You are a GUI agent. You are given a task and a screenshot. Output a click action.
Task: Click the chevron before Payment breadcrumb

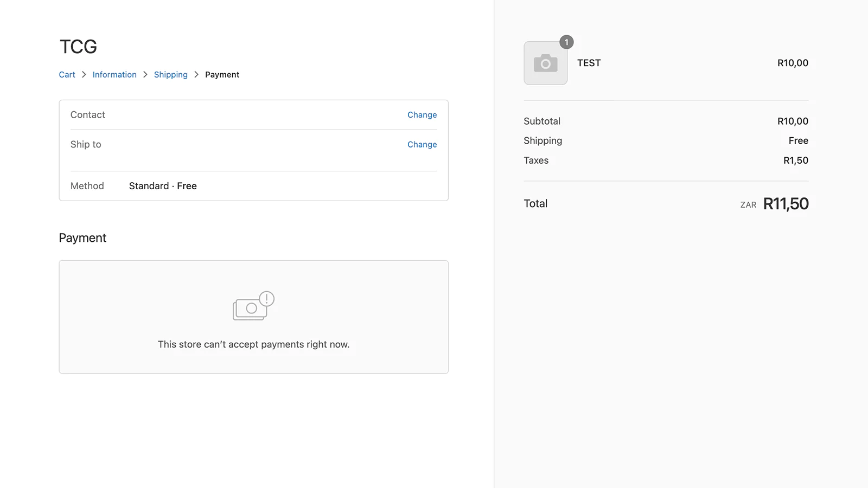pyautogui.click(x=196, y=75)
